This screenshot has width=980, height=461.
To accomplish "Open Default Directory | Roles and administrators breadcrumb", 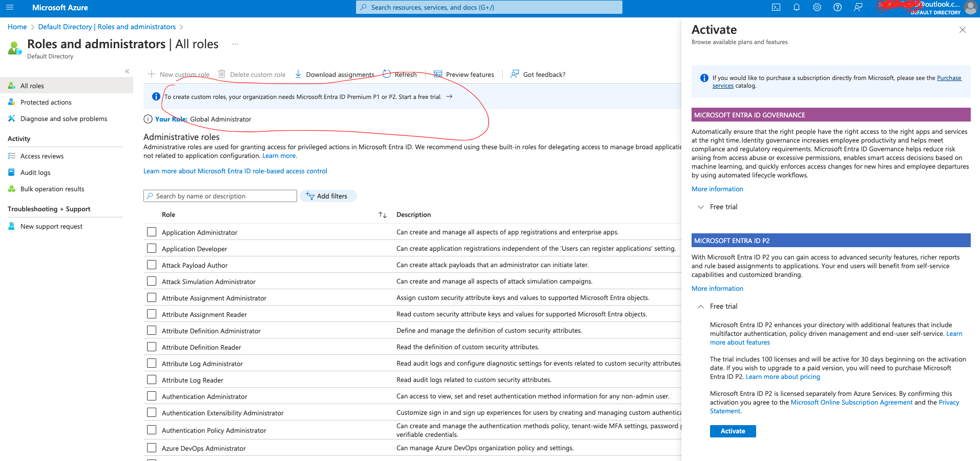I will pos(107,27).
